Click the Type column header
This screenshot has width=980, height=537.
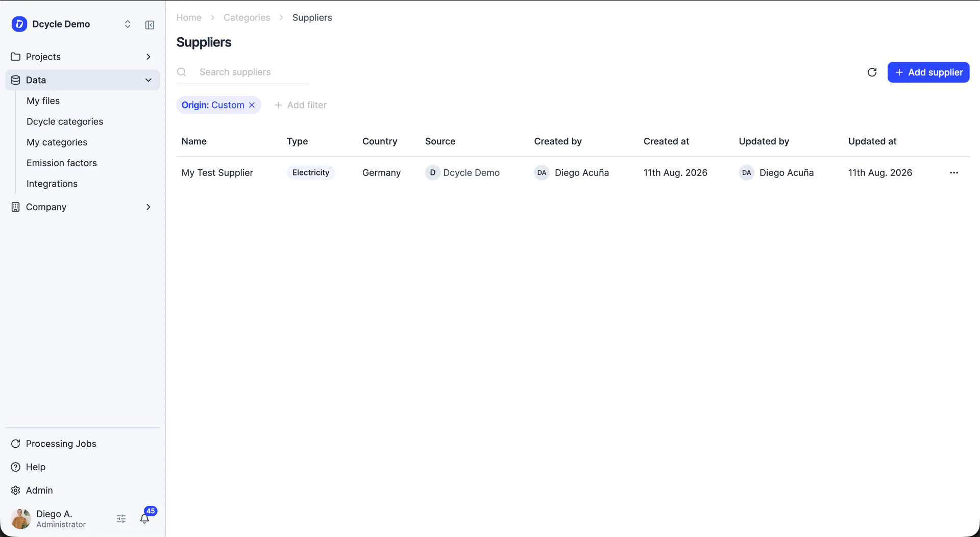pos(298,141)
